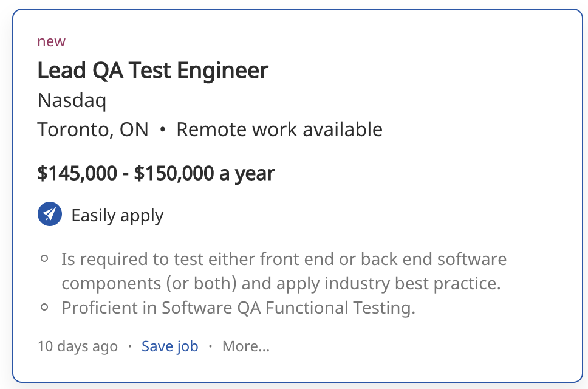The image size is (588, 389).
Task: Click the second hollow bullet marker
Action: point(44,307)
